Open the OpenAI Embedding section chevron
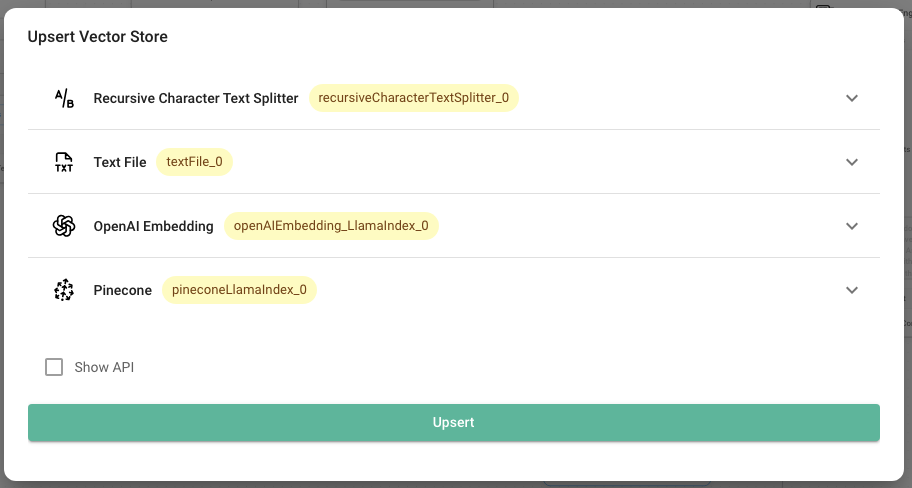912x488 pixels. point(852,226)
